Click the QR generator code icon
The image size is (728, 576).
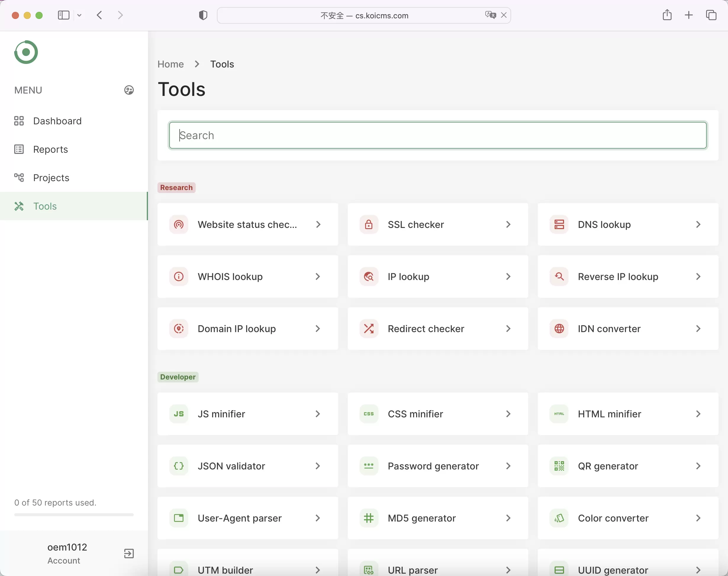559,466
